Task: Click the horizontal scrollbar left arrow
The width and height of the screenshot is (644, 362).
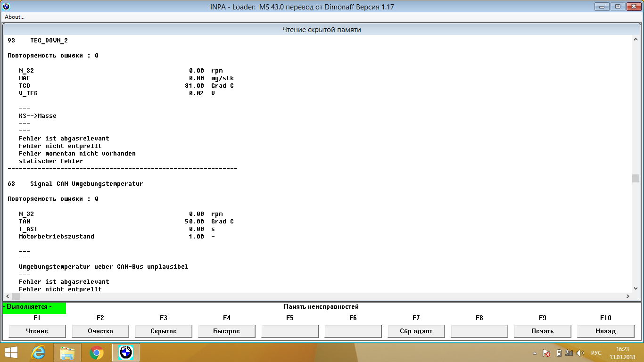Action: click(8, 296)
